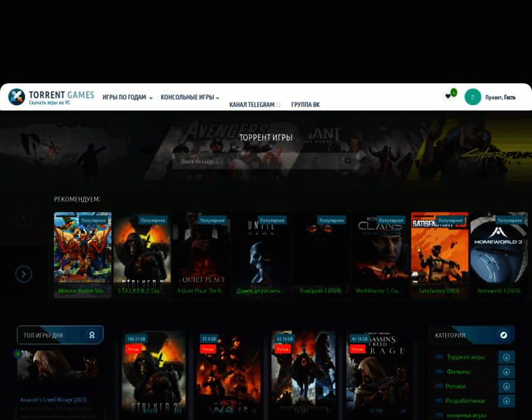Image resolution: width=532 pixels, height=420 pixels.
Task: Click gamepad icon next to Разработчики
Action: [x=440, y=400]
